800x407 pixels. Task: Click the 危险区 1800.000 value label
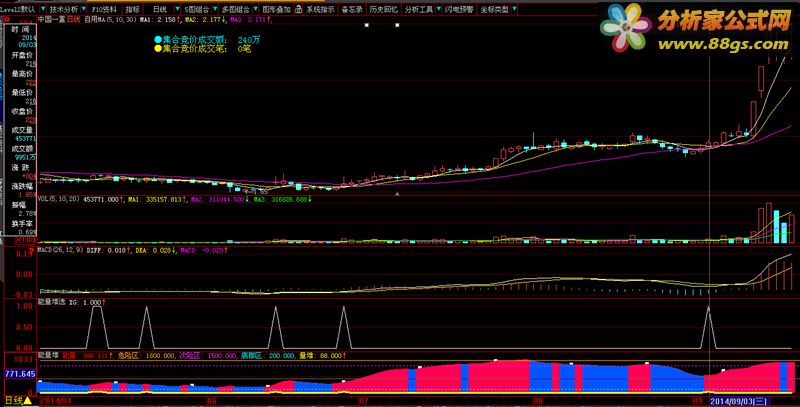[146, 355]
